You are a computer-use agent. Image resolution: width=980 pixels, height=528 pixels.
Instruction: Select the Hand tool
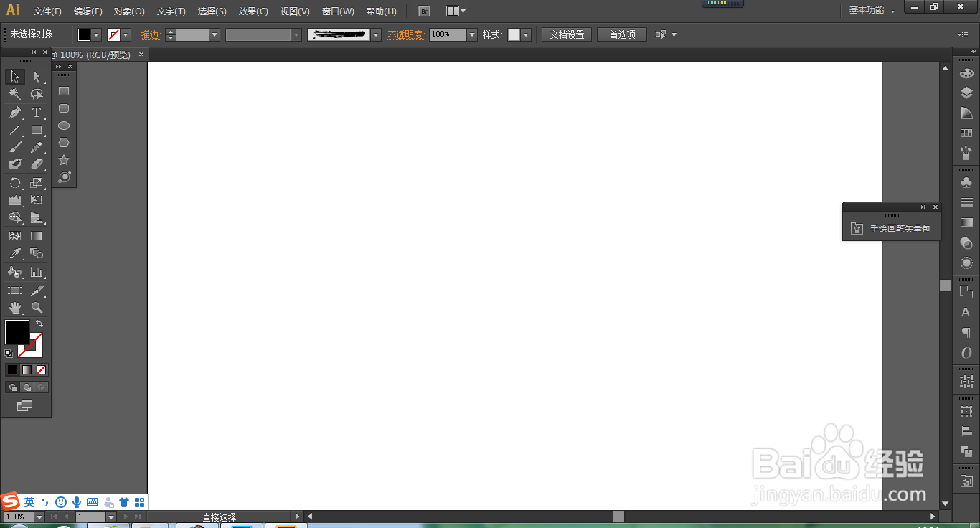click(15, 308)
